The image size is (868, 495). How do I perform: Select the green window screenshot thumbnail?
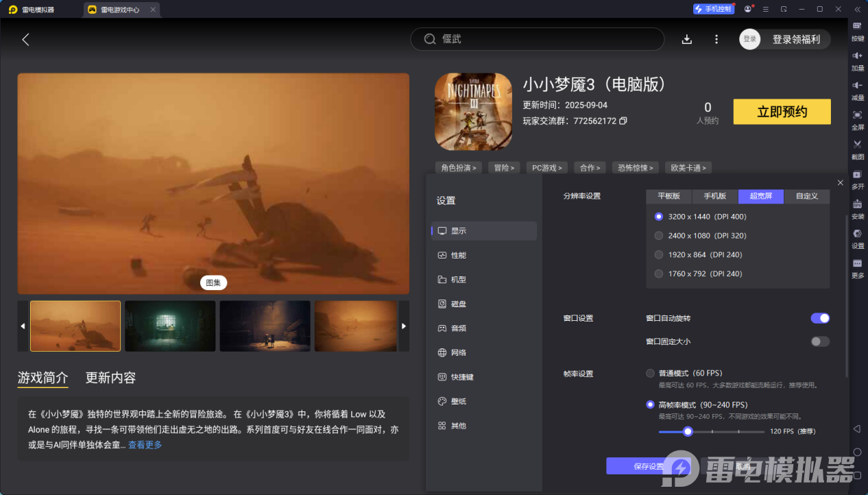click(x=170, y=326)
